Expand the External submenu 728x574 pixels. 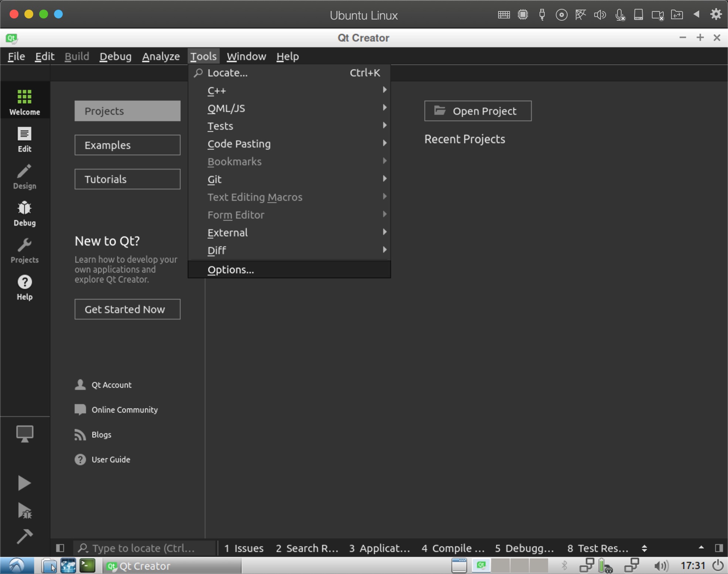[289, 233]
